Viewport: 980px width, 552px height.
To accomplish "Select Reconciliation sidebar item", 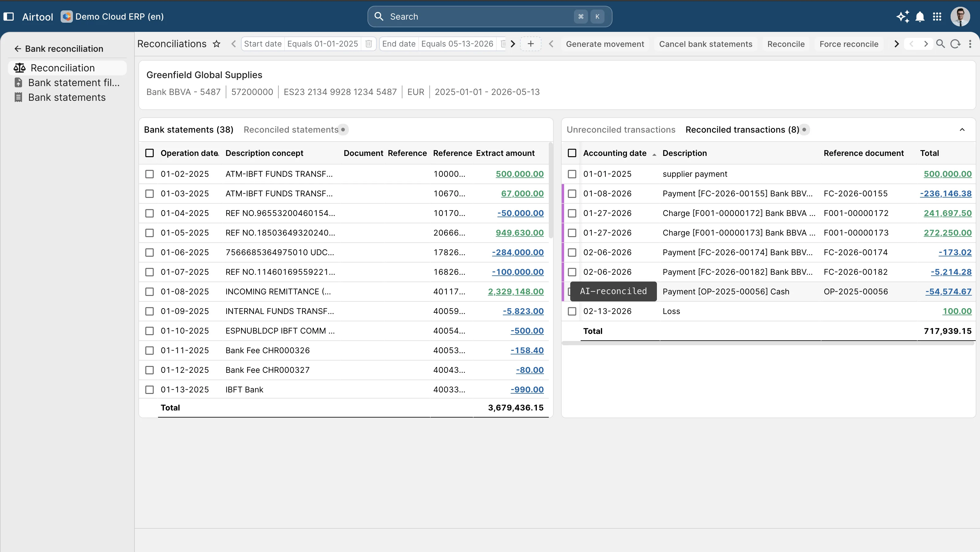I will (x=67, y=68).
